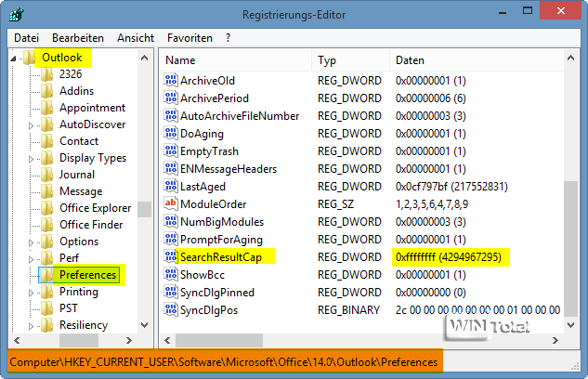Click the DoAging DWORD value icon

click(x=171, y=133)
